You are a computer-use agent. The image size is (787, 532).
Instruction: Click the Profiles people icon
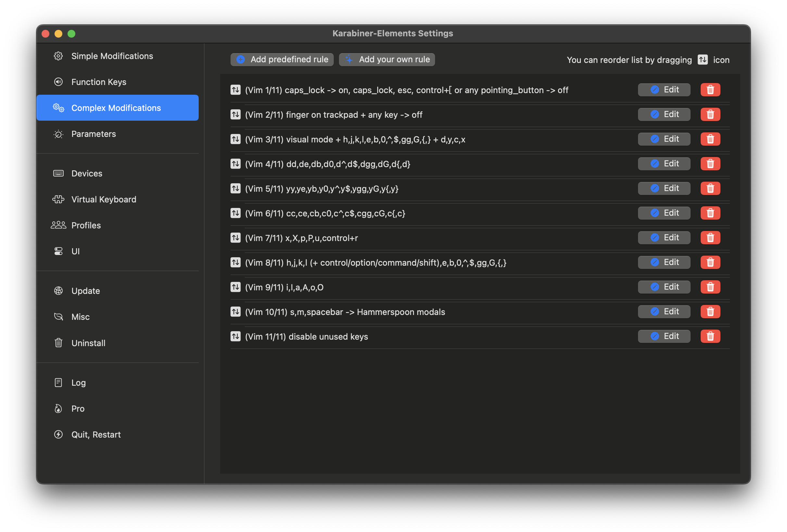coord(58,225)
